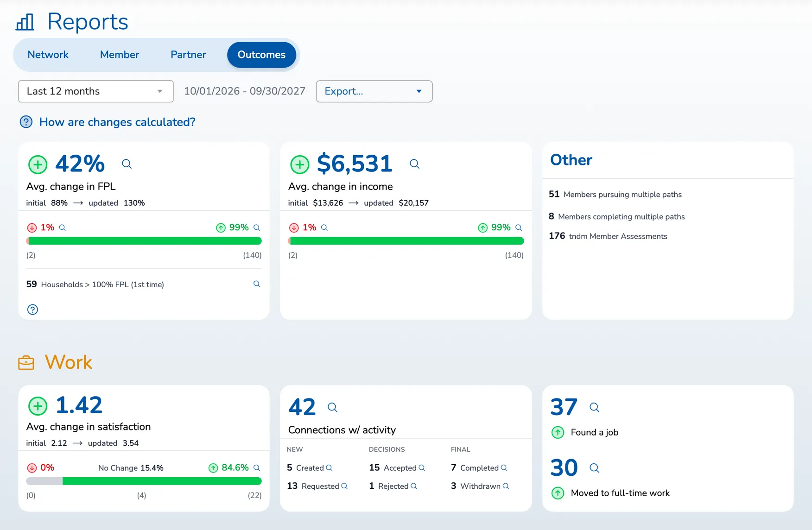The image size is (812, 530).
Task: Click tndm Member Assessments text
Action: 618,236
